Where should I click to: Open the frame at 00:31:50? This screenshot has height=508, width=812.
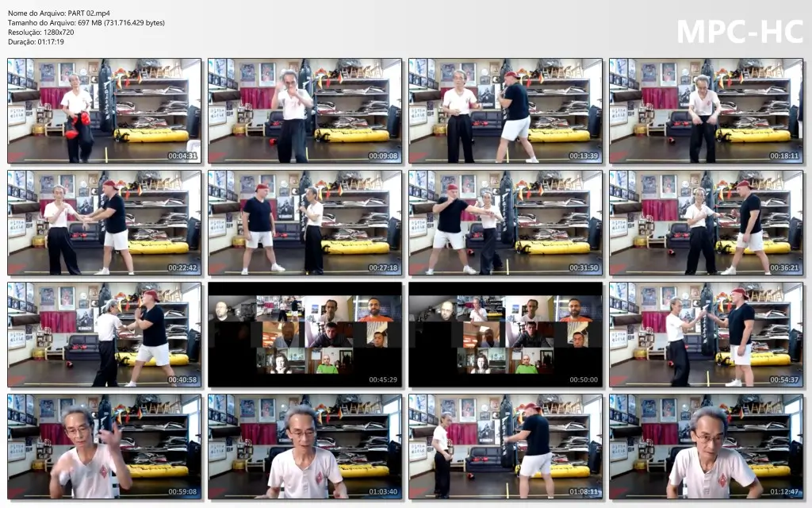[505, 223]
